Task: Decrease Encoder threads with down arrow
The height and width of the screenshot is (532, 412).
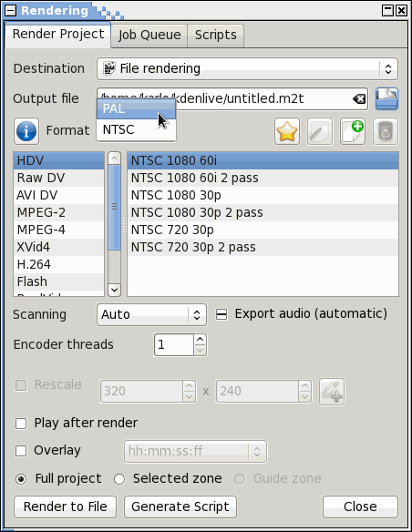Action: pyautogui.click(x=201, y=350)
